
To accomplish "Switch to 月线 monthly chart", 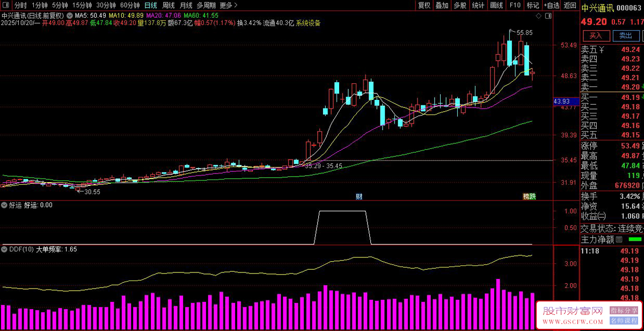I will (186, 5).
